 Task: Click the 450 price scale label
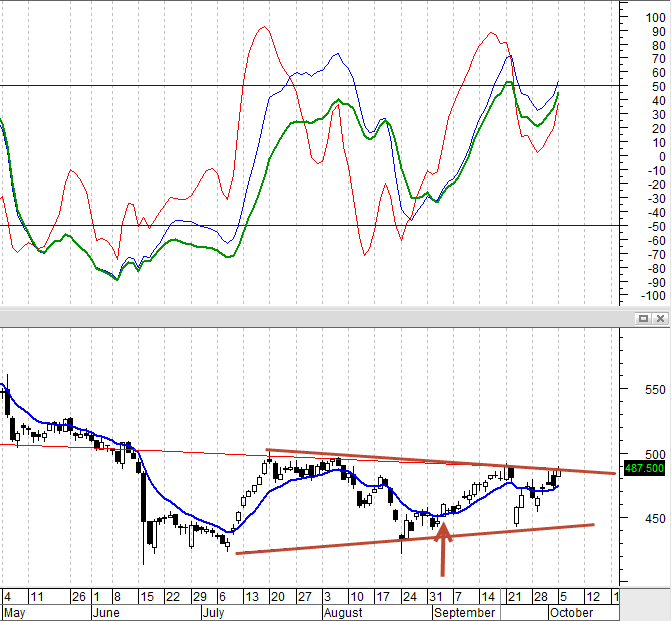(654, 519)
